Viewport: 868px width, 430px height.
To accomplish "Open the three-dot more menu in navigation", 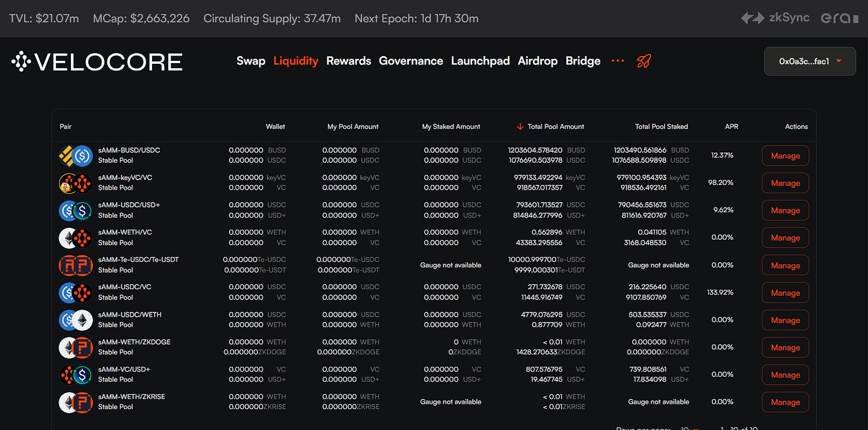I will coord(618,61).
